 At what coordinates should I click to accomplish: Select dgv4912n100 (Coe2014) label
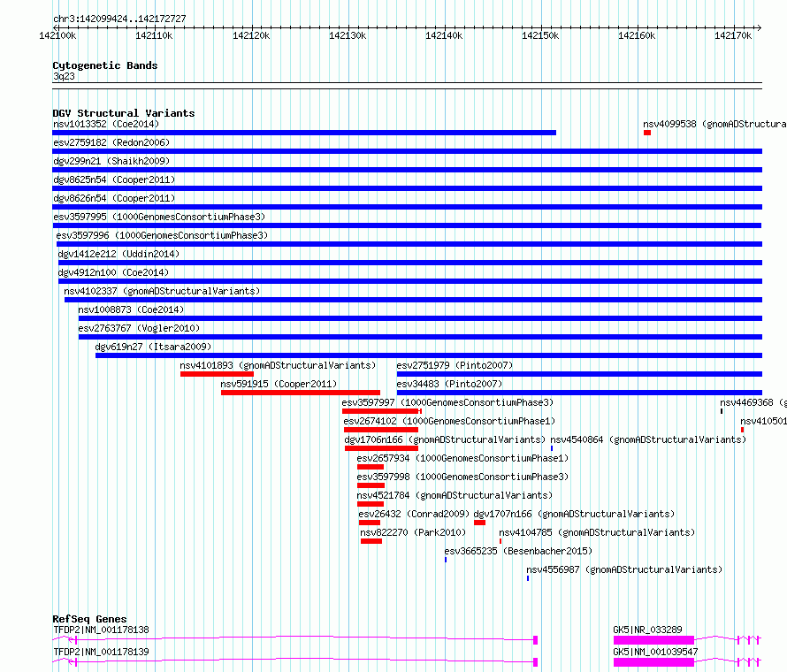[x=113, y=272]
